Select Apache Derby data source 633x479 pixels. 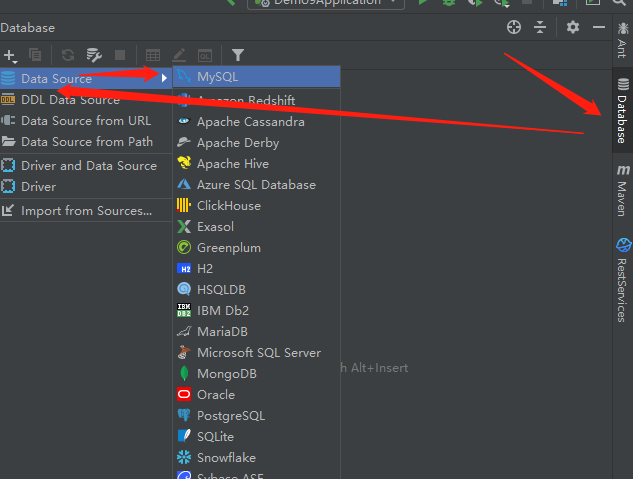pyautogui.click(x=257, y=142)
